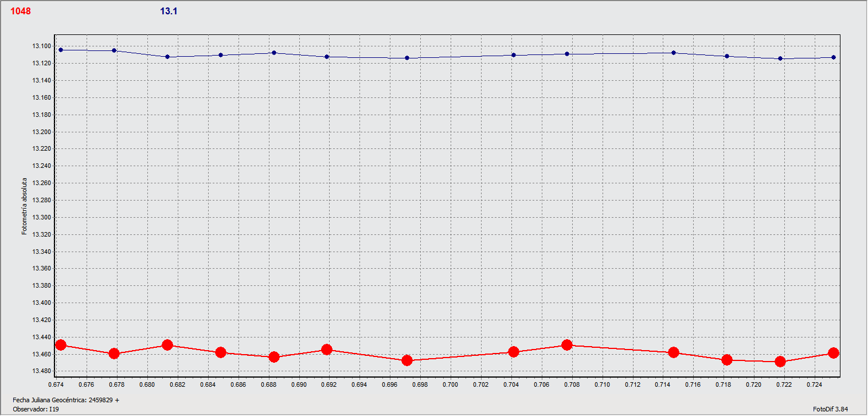
Task: Click the first red data point on the left
Action: 61,345
